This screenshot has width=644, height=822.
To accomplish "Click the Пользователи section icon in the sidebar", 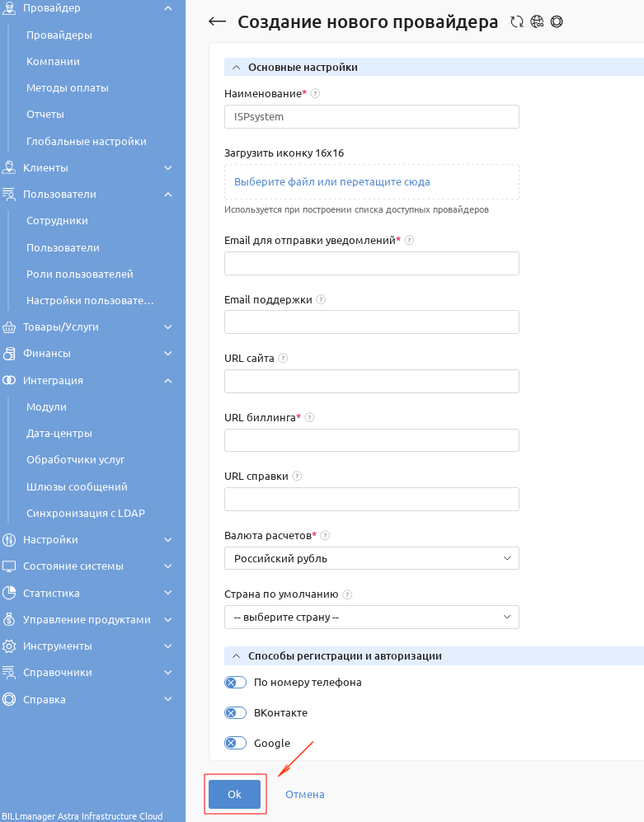I will (9, 195).
